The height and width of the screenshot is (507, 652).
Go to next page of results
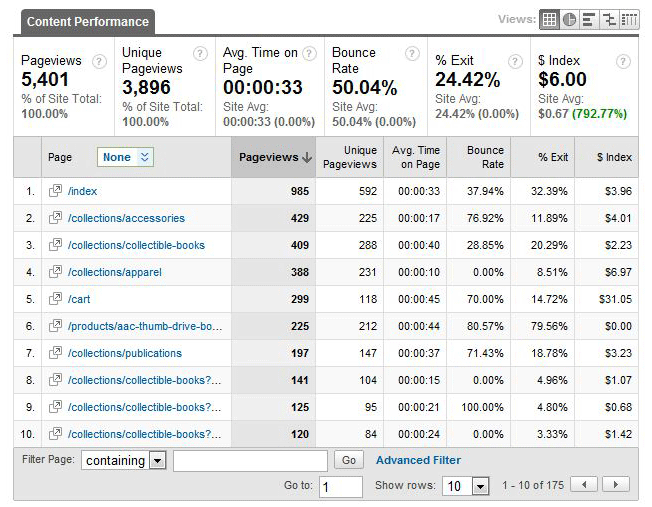pyautogui.click(x=615, y=484)
